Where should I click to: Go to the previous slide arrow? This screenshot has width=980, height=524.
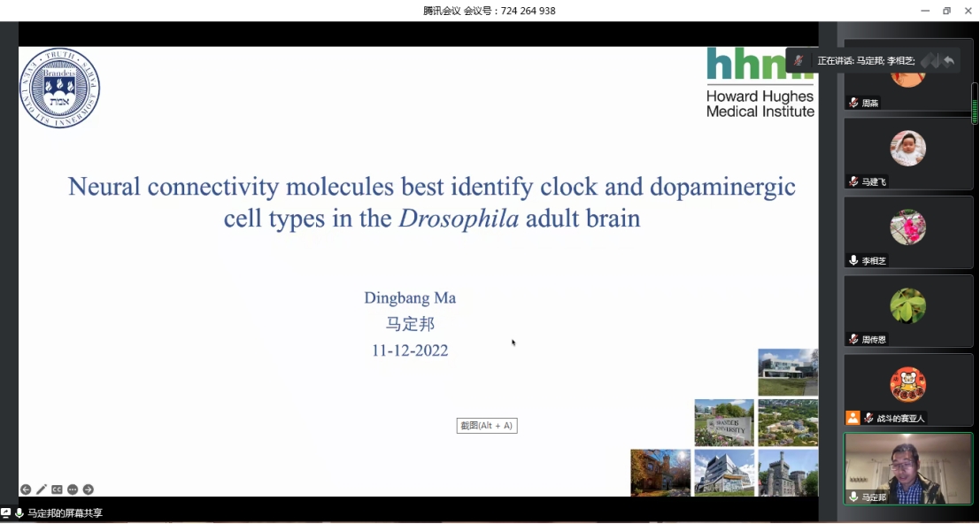tap(26, 489)
